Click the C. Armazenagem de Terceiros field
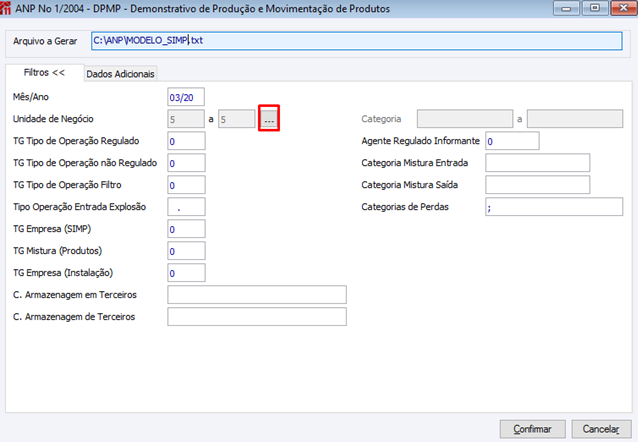638x442 pixels. (257, 317)
